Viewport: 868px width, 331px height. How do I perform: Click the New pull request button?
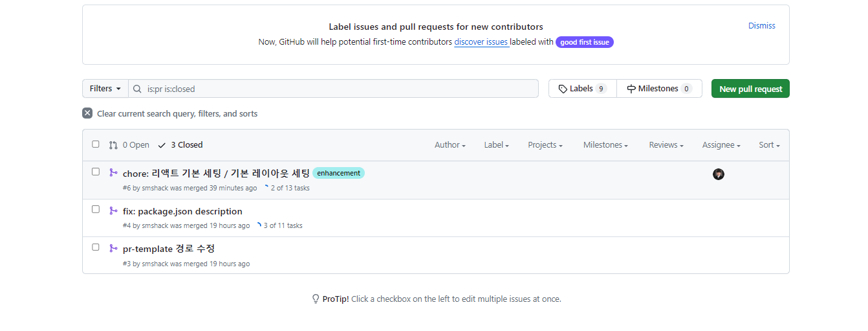pyautogui.click(x=750, y=89)
